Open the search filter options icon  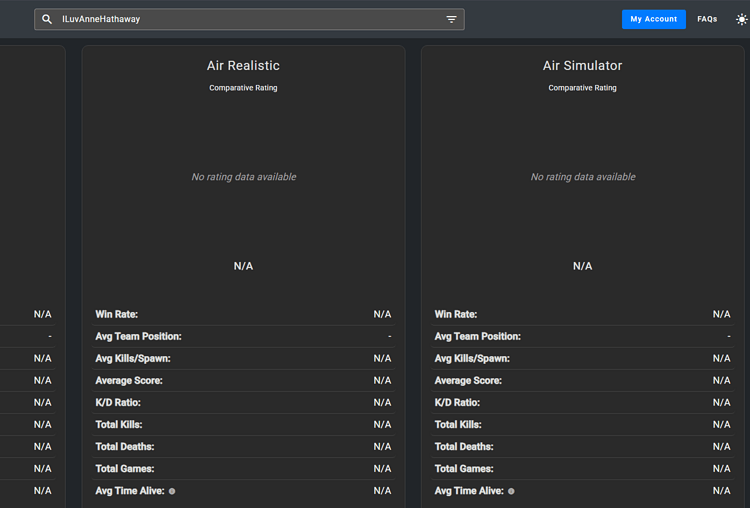pyautogui.click(x=451, y=19)
